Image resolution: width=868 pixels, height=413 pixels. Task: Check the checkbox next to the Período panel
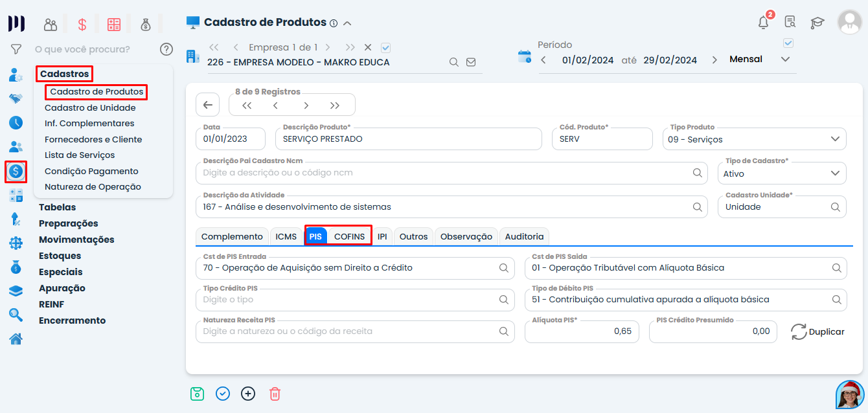point(788,43)
